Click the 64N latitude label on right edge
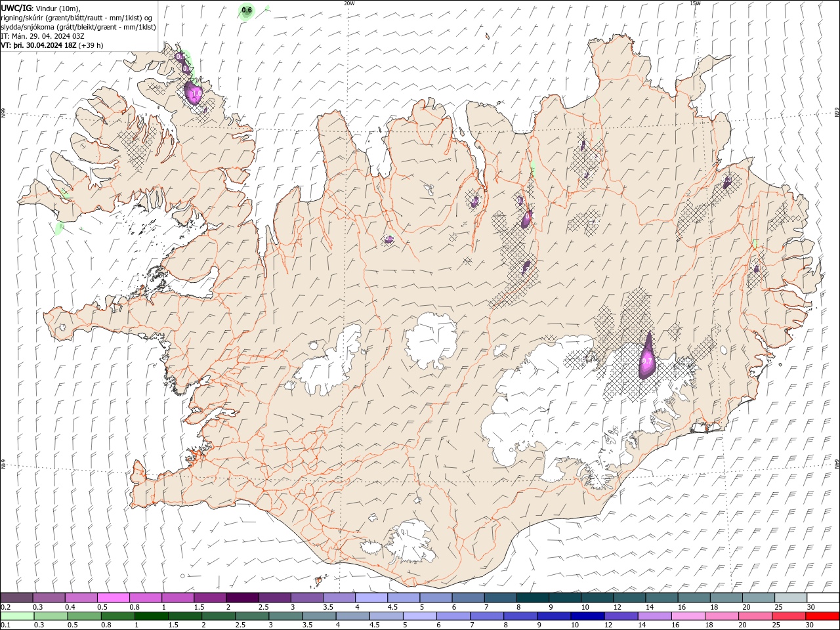 [837, 463]
